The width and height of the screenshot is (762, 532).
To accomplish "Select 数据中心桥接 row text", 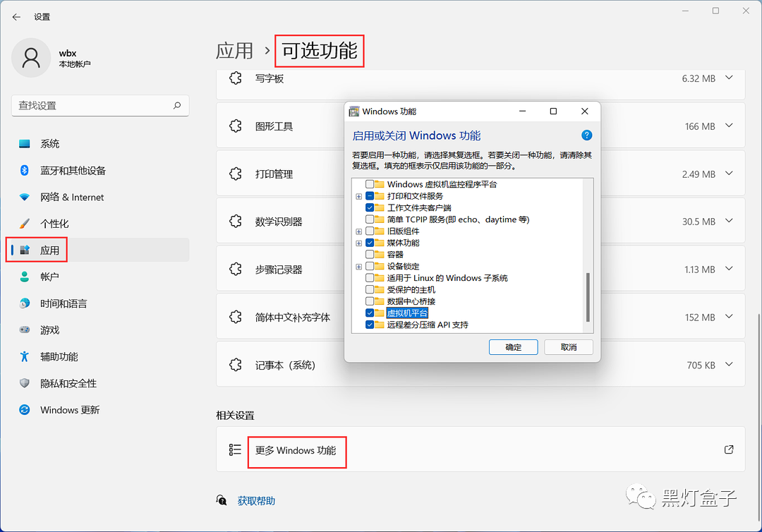I will tap(411, 301).
